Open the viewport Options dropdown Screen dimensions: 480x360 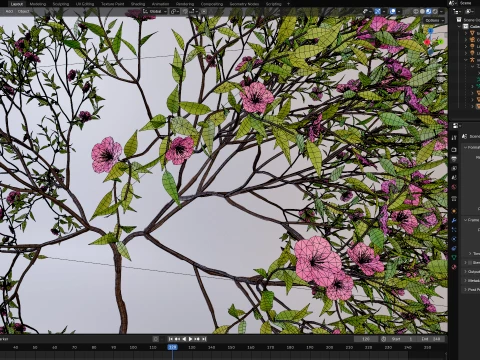tap(435, 20)
